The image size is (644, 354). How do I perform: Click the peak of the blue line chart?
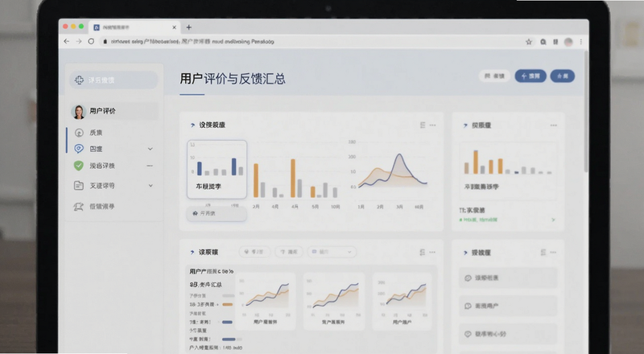pyautogui.click(x=399, y=154)
